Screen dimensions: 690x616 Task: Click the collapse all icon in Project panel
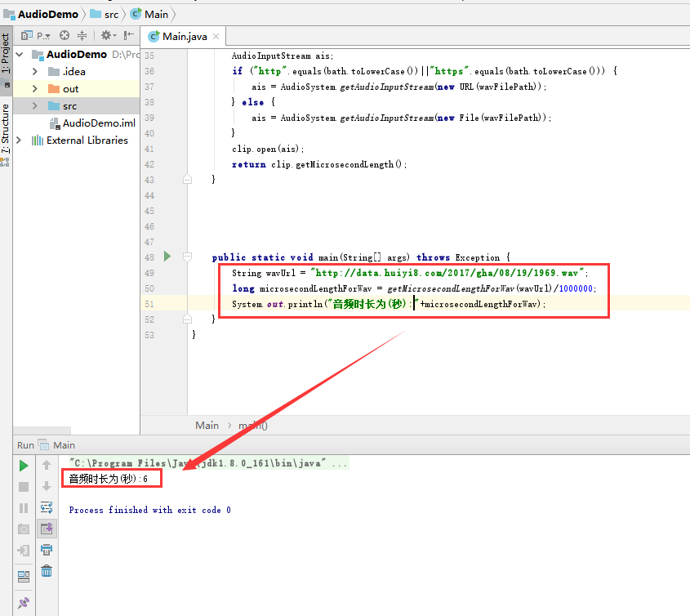(82, 36)
